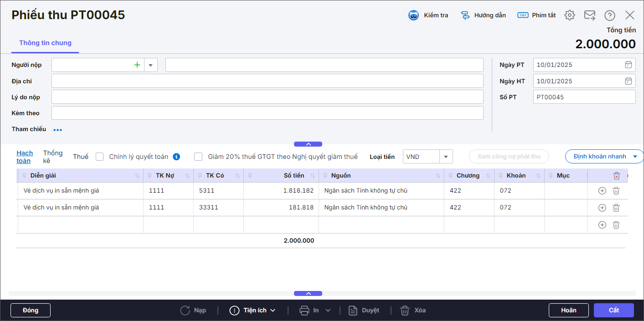Expand the Người nộp dropdown arrow
Screen dimensions: 644x321
coord(151,65)
